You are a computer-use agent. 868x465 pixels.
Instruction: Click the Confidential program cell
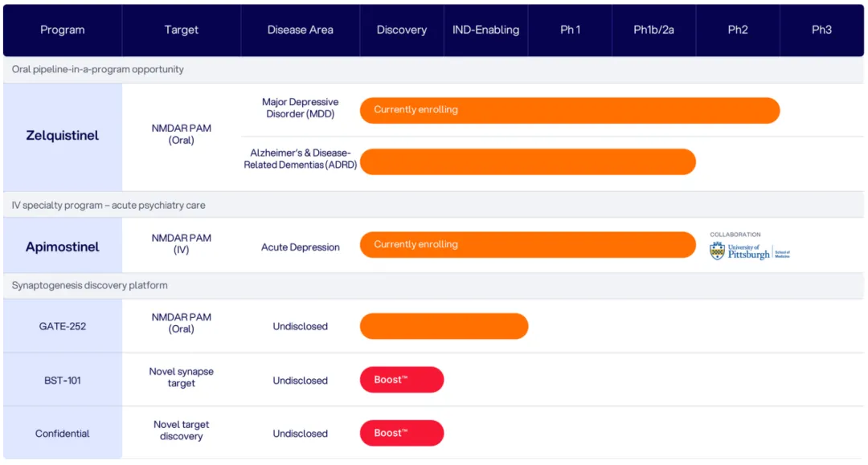(63, 434)
